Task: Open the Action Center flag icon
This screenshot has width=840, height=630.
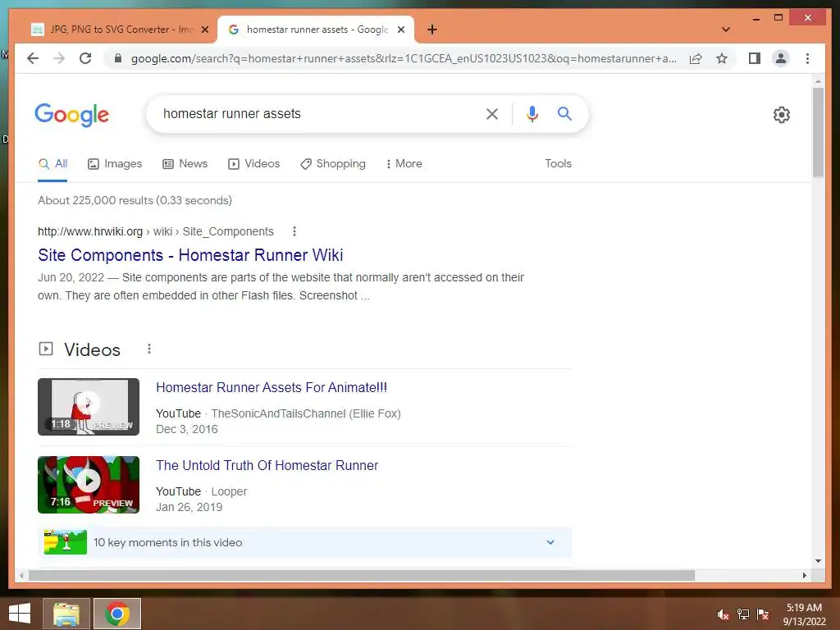Action: click(x=762, y=614)
